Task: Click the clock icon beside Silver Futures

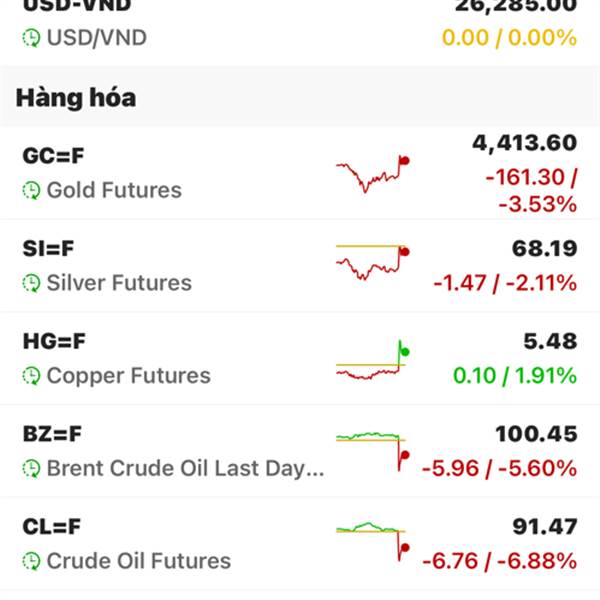Action: (x=32, y=283)
